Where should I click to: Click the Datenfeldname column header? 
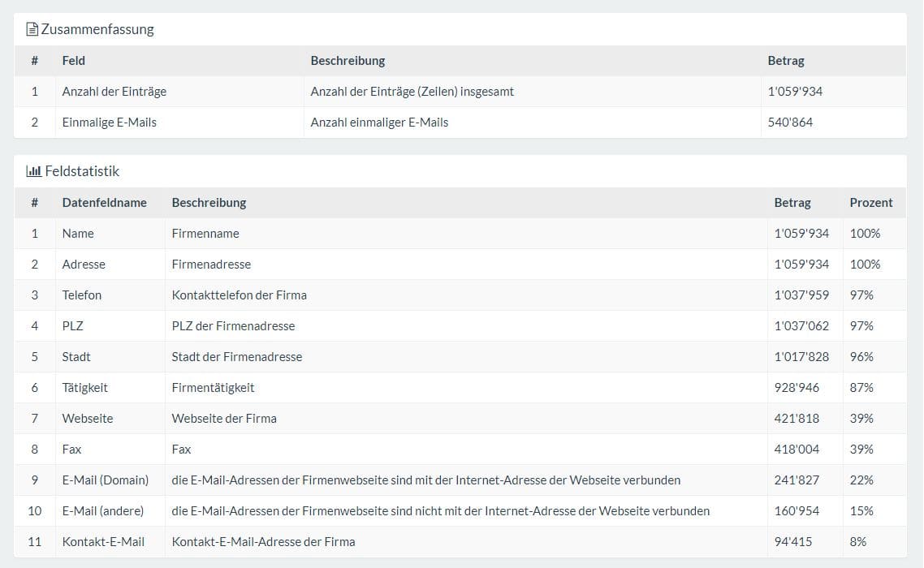point(104,203)
